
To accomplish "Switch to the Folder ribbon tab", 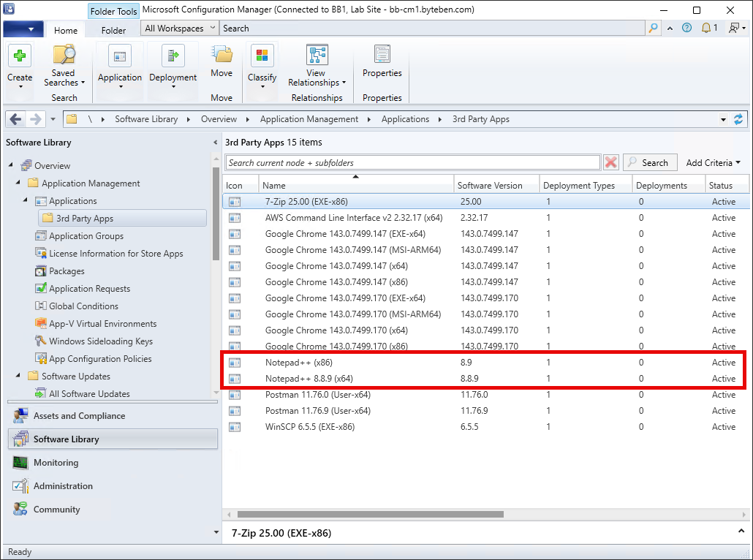I will pos(113,31).
